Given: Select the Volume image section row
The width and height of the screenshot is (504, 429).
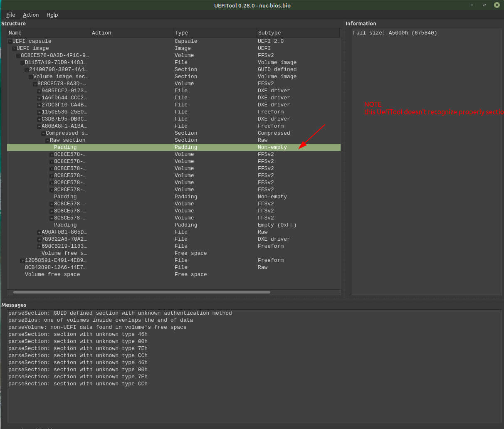Looking at the screenshot, I should (x=174, y=76).
